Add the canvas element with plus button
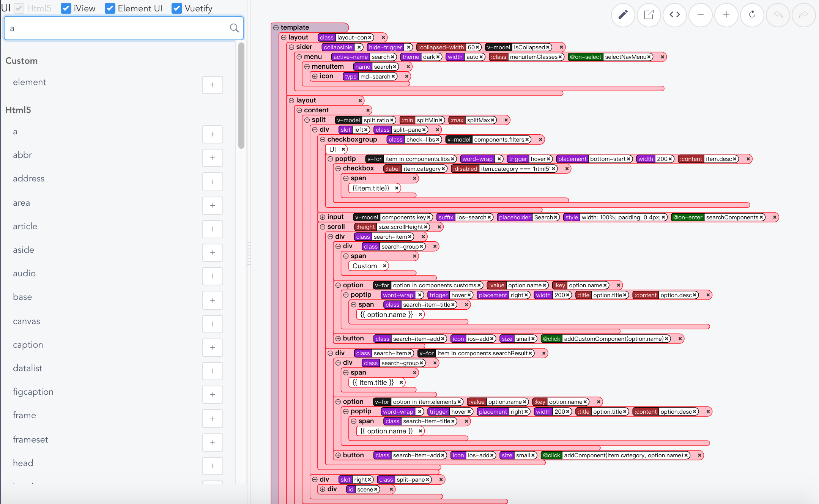819x504 pixels. 212,324
